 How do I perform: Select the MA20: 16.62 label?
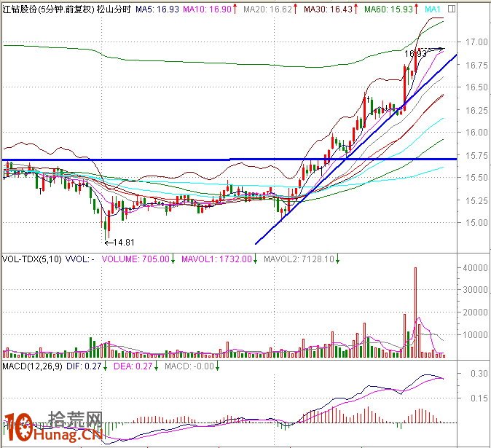pos(268,9)
